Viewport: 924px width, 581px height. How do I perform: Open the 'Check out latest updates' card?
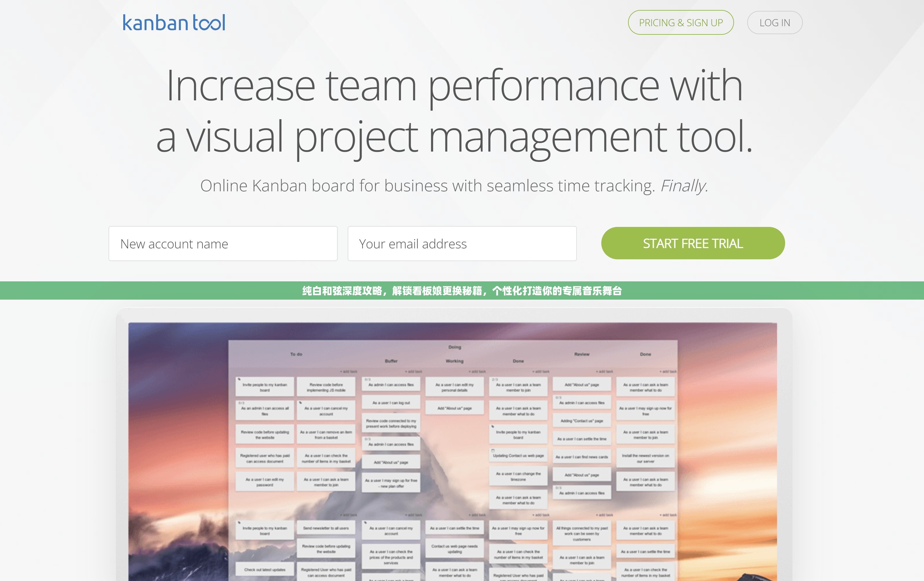(265, 570)
